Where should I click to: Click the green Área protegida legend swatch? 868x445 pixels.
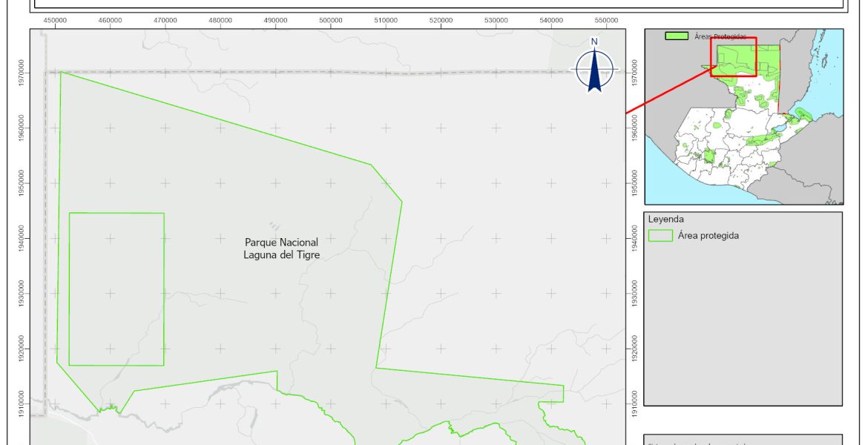click(660, 236)
